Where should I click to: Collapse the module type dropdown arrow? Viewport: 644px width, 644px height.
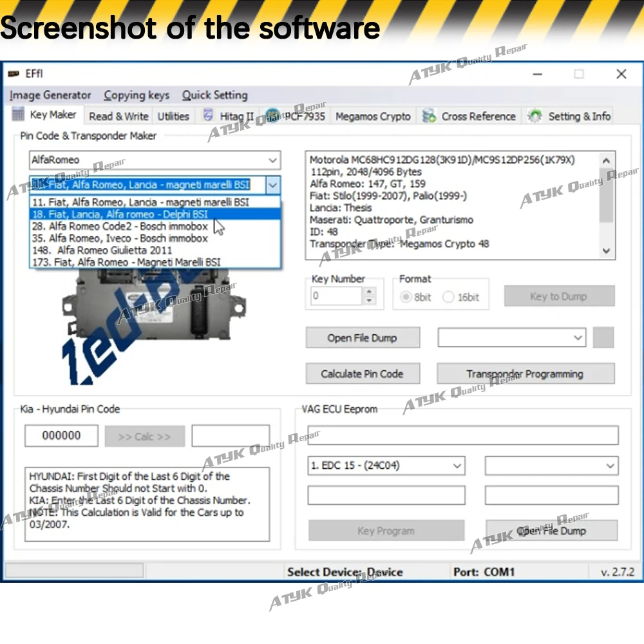273,185
